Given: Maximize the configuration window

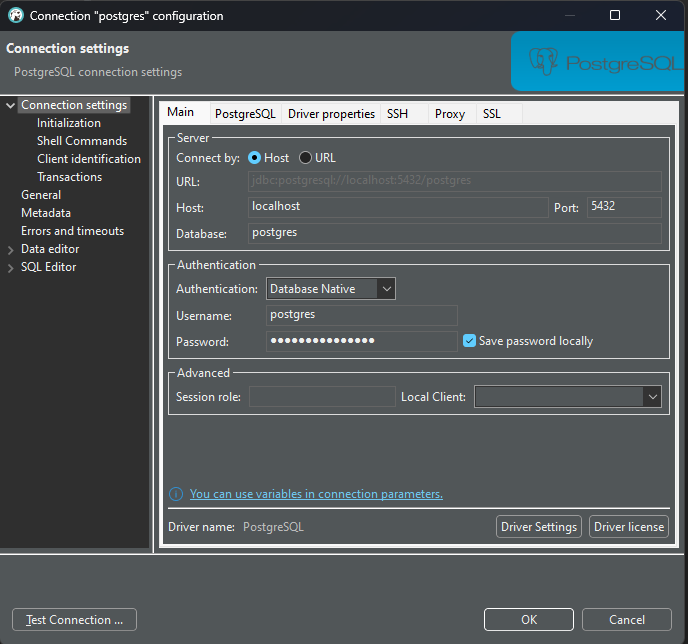Looking at the screenshot, I should (615, 15).
